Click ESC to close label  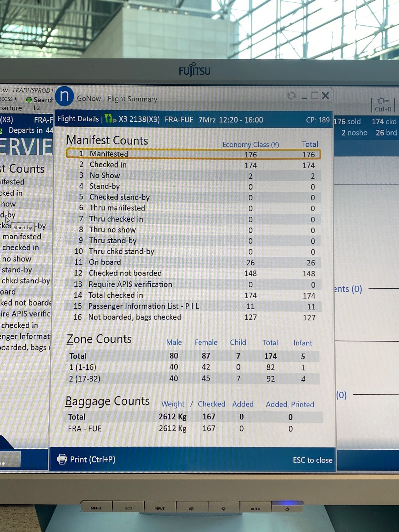coord(312,460)
